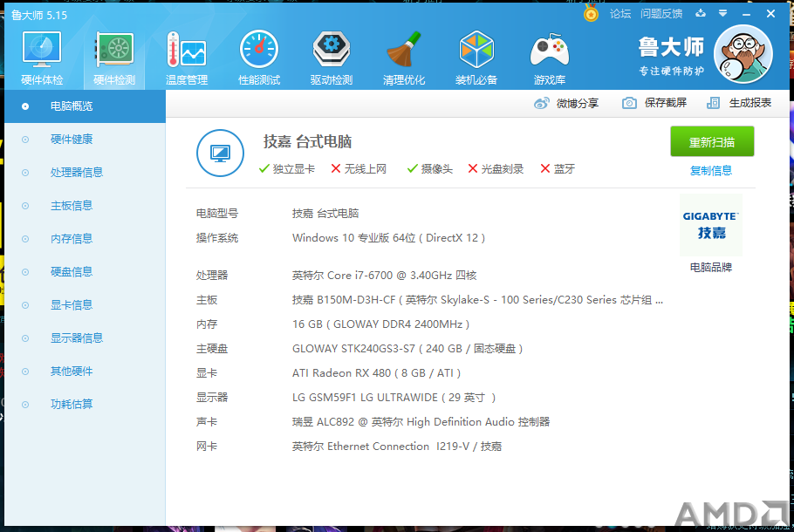
Task: Click 保存截屏 save screenshot text
Action: 666,103
